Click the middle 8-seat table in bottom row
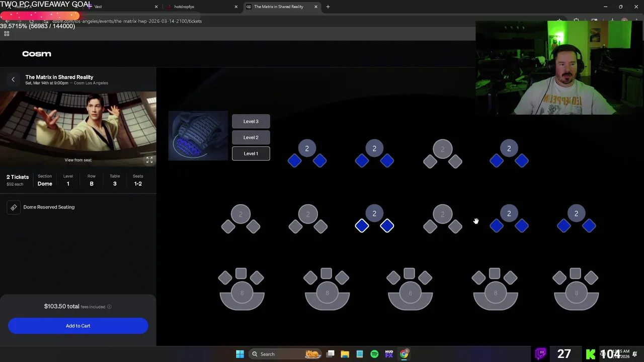 click(x=410, y=293)
